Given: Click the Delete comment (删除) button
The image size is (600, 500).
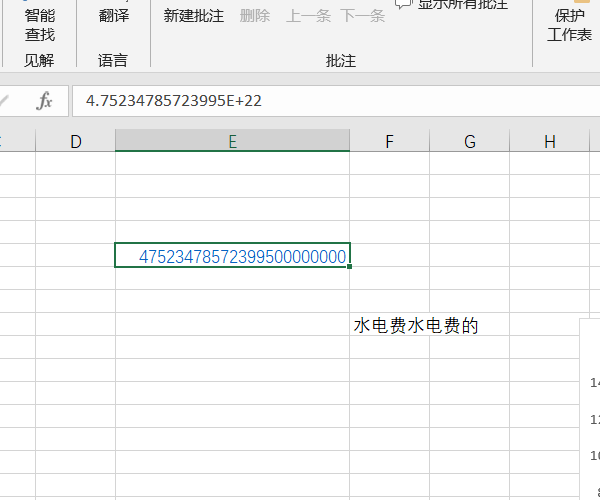Looking at the screenshot, I should pos(255,16).
